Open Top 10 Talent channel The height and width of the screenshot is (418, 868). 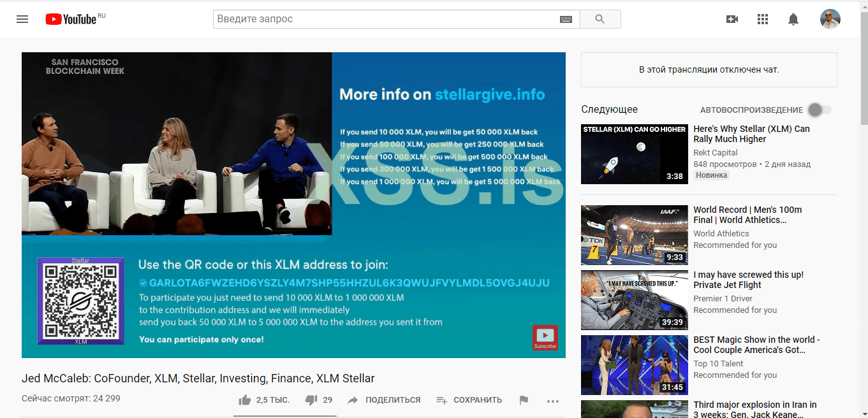pyautogui.click(x=718, y=364)
